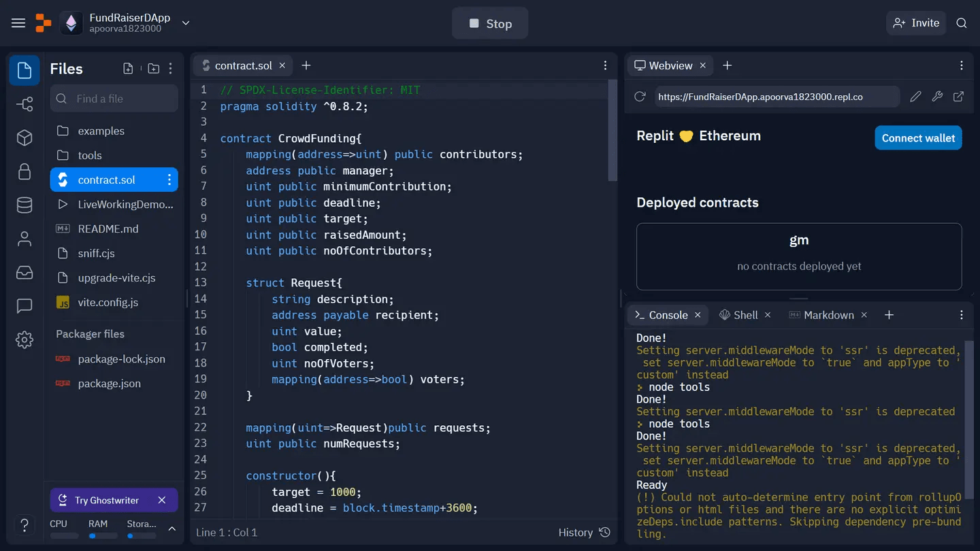Open editor pane three-dot menu
The height and width of the screenshot is (551, 980).
click(605, 65)
